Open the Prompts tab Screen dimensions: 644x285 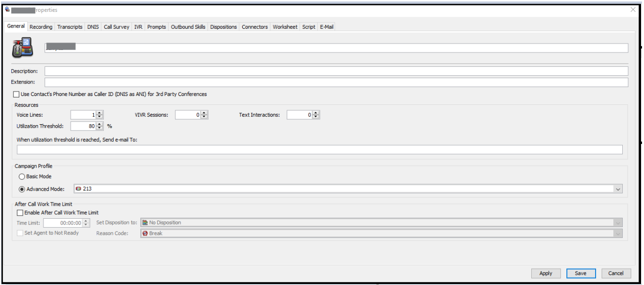click(157, 27)
